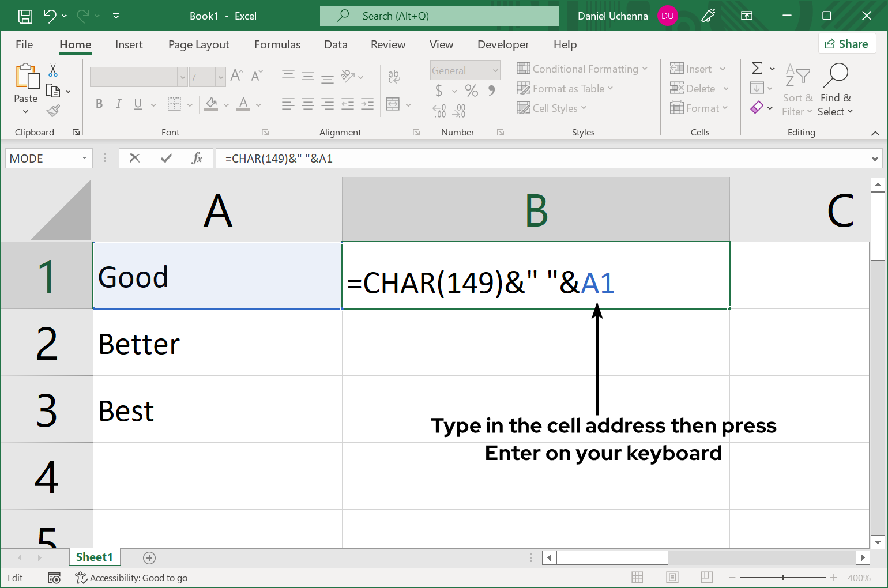Open the Formulas ribbon tab
The height and width of the screenshot is (588, 888).
277,44
